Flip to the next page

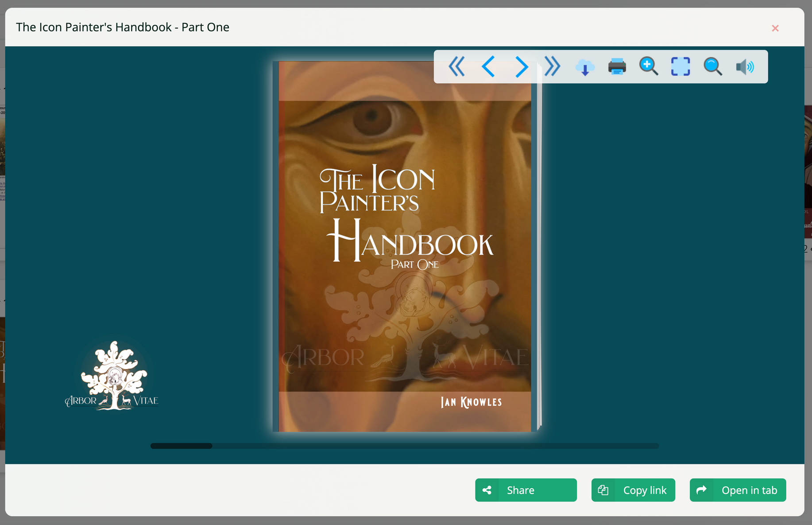[522, 67]
